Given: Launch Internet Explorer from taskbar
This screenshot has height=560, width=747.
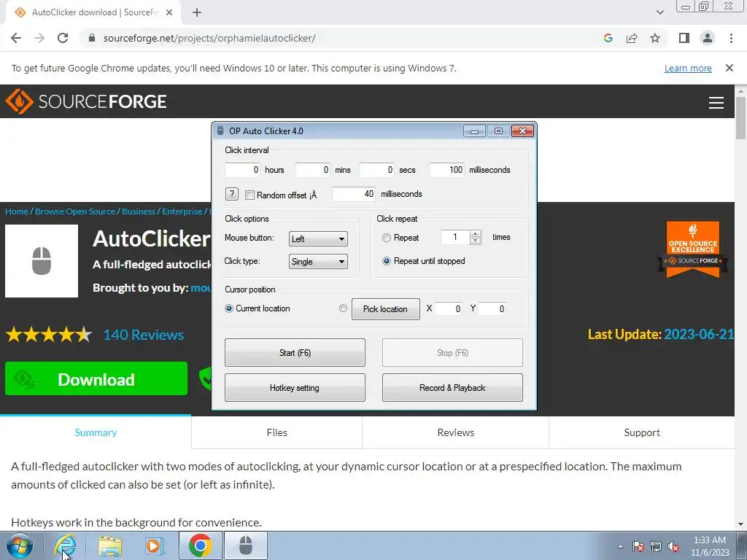Looking at the screenshot, I should click(x=65, y=545).
